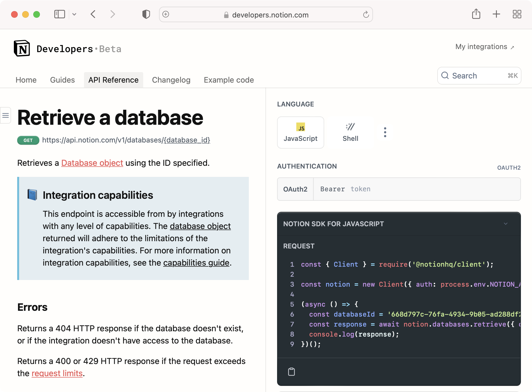Click the green GET method badge

[x=28, y=140]
